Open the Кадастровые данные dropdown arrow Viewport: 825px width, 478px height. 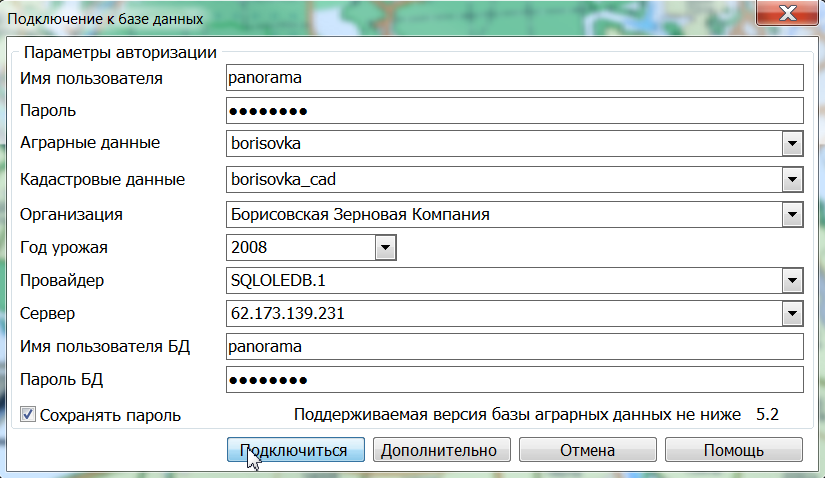793,179
